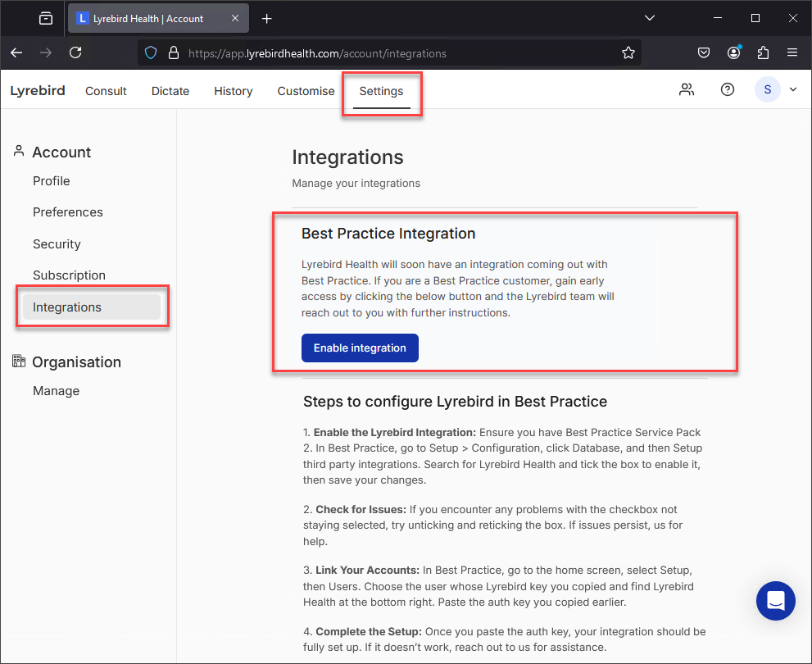This screenshot has height=664, width=812.
Task: Switch to the Consult tab
Action: coord(106,91)
